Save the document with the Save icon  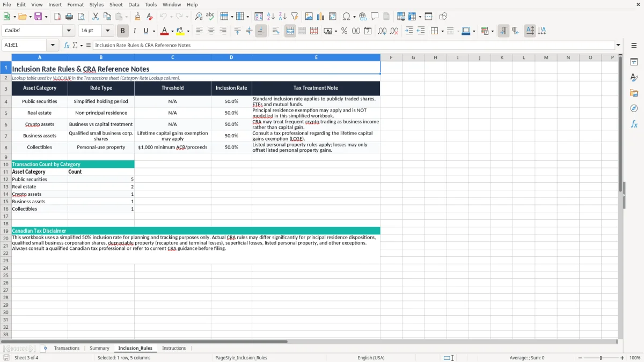(x=38, y=17)
